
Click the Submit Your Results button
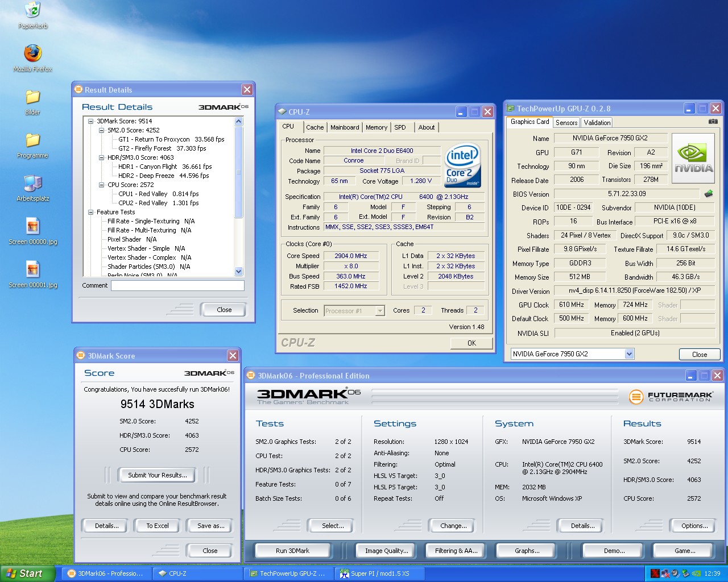(157, 475)
